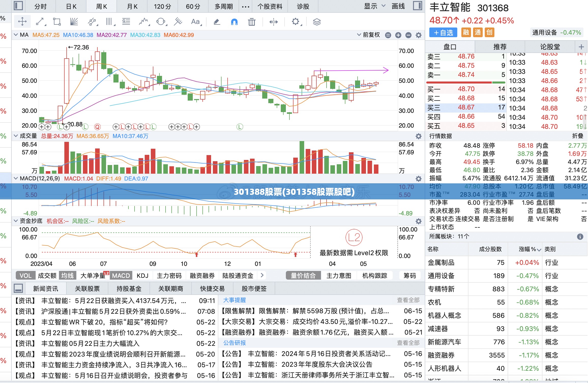The height and width of the screenshot is (383, 588).
Task: Select the rectangle shape drawing tool
Action: pos(57,22)
